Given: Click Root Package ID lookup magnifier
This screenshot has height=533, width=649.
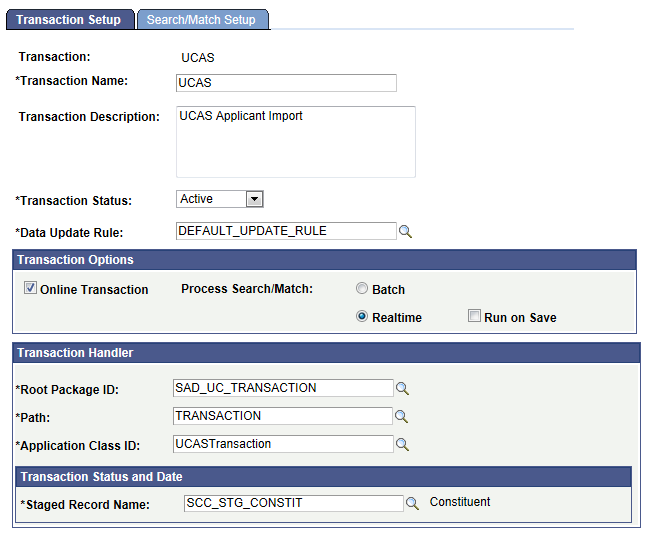Looking at the screenshot, I should coord(402,388).
